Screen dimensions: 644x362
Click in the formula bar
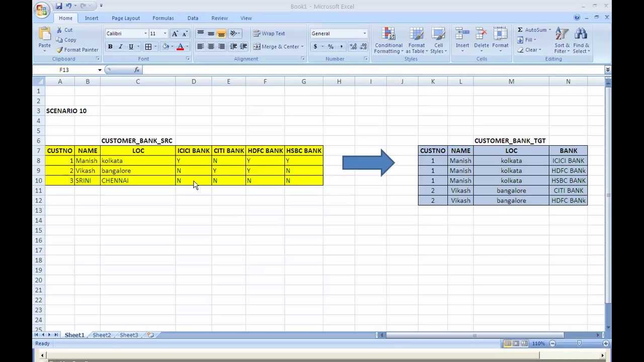[373, 70]
